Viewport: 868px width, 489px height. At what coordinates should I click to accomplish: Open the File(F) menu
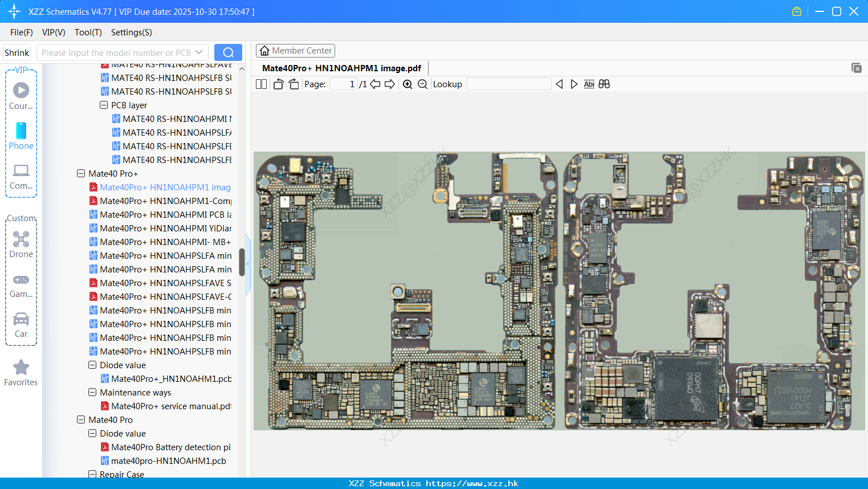(22, 32)
